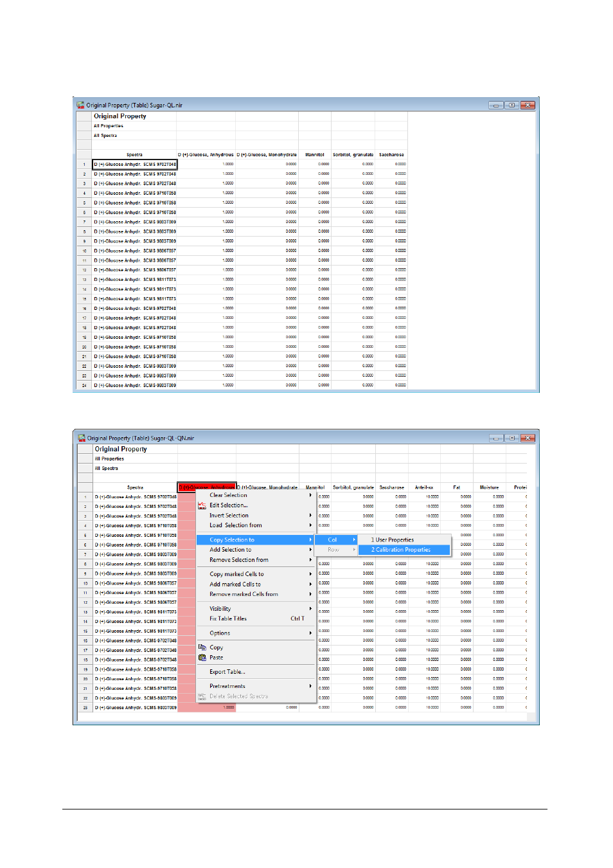This screenshot has height=868, width=613.
Task: Click the greyed Delete Selected Spectra icon
Action: 202,696
